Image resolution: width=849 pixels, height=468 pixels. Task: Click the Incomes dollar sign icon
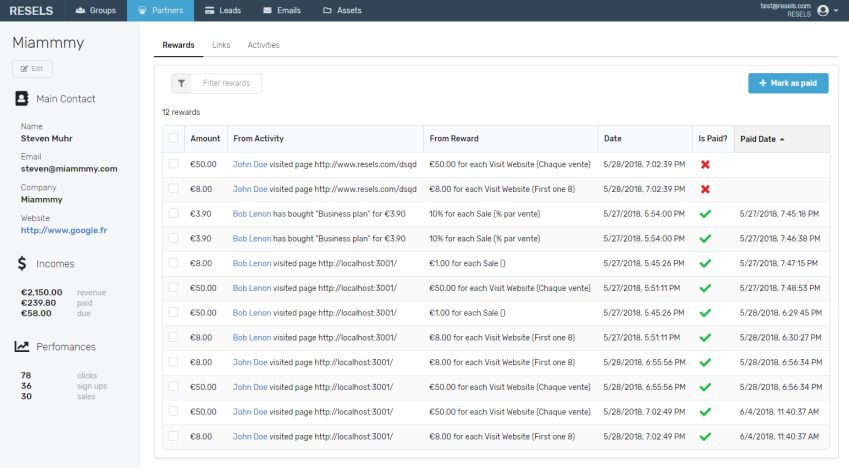22,264
